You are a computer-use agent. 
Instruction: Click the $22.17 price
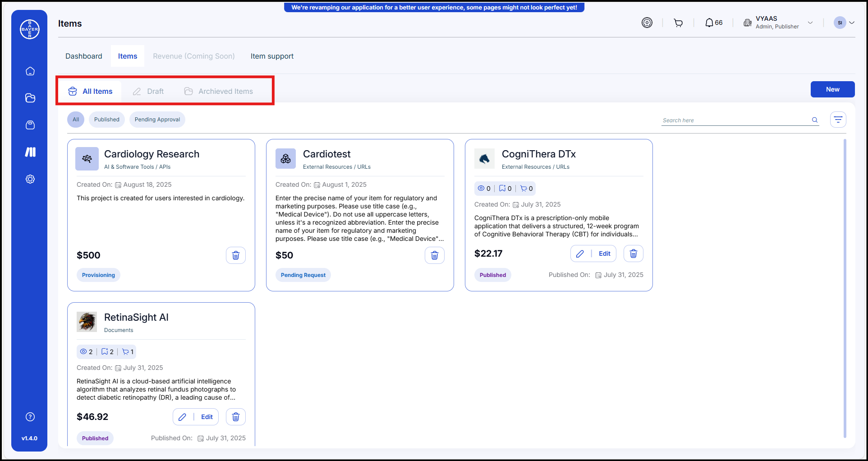(488, 254)
